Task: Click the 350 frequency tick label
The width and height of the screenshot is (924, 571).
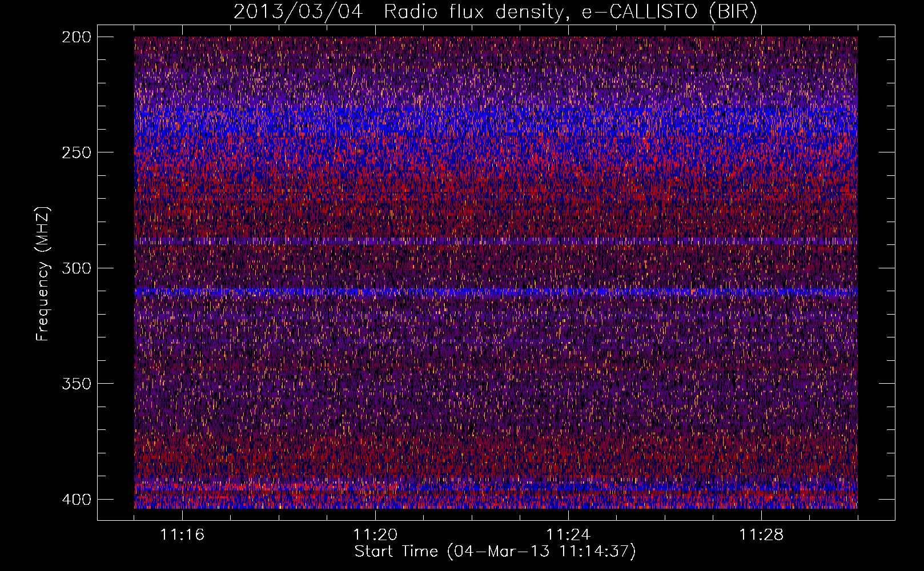Action: (x=76, y=384)
